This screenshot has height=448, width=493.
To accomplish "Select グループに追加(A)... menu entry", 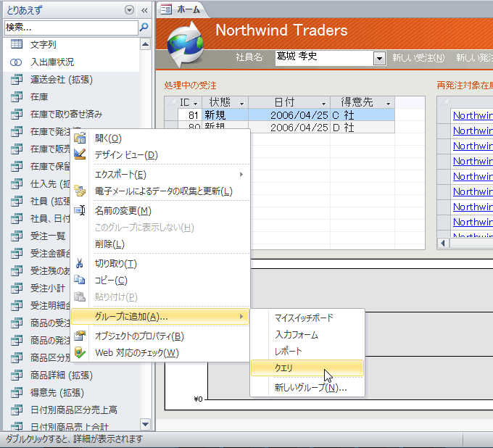I will 161,317.
